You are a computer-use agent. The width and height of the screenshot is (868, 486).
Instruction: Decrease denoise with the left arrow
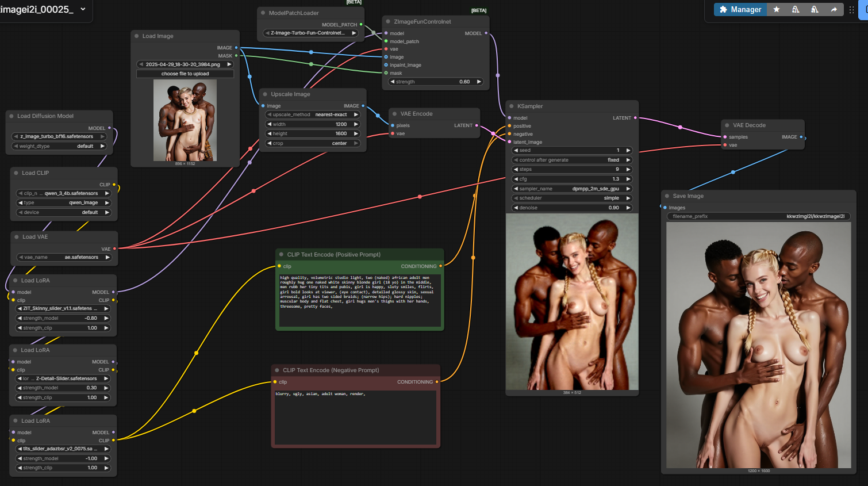(516, 208)
